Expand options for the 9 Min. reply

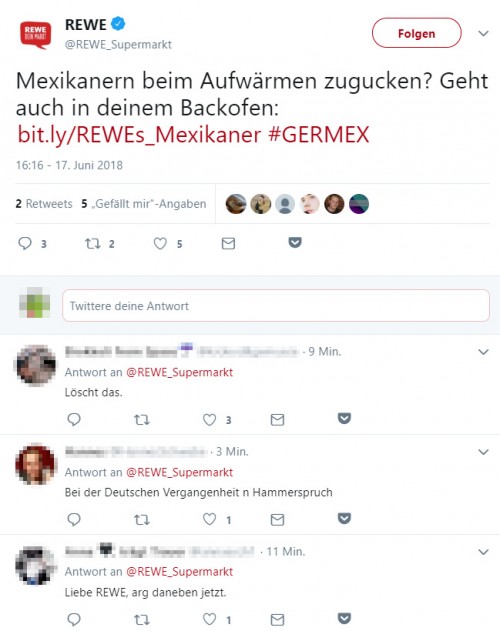pyautogui.click(x=483, y=352)
